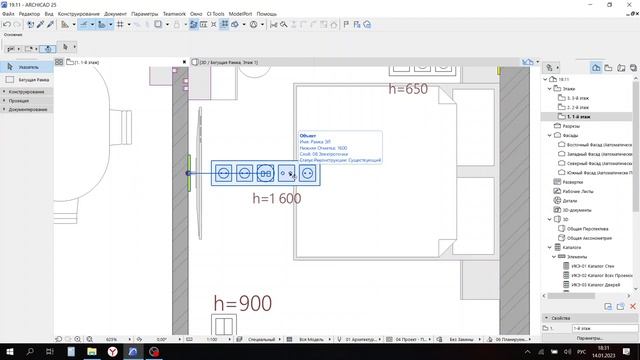Open the Документ menu
The image size is (640, 360).
(115, 14)
